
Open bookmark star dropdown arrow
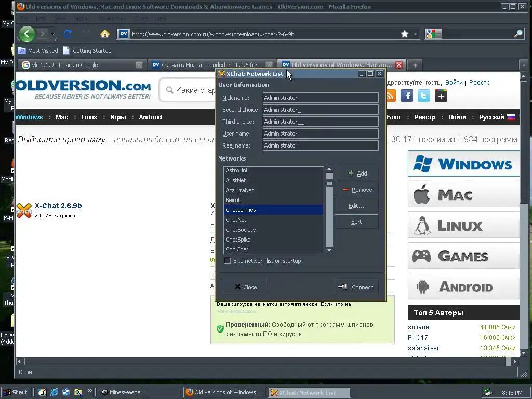click(415, 34)
